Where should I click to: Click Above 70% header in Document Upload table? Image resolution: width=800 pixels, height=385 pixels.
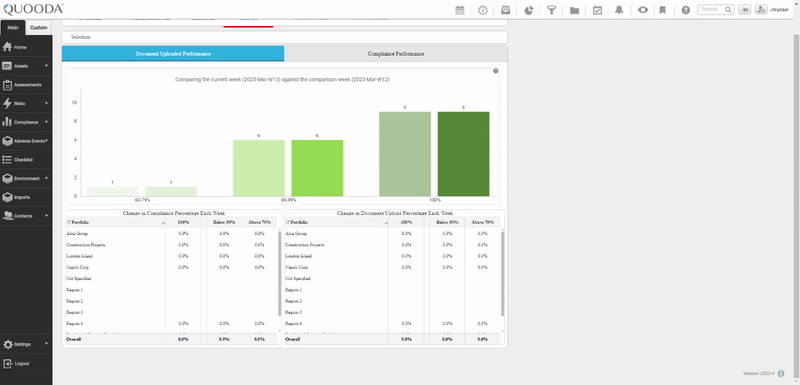483,222
